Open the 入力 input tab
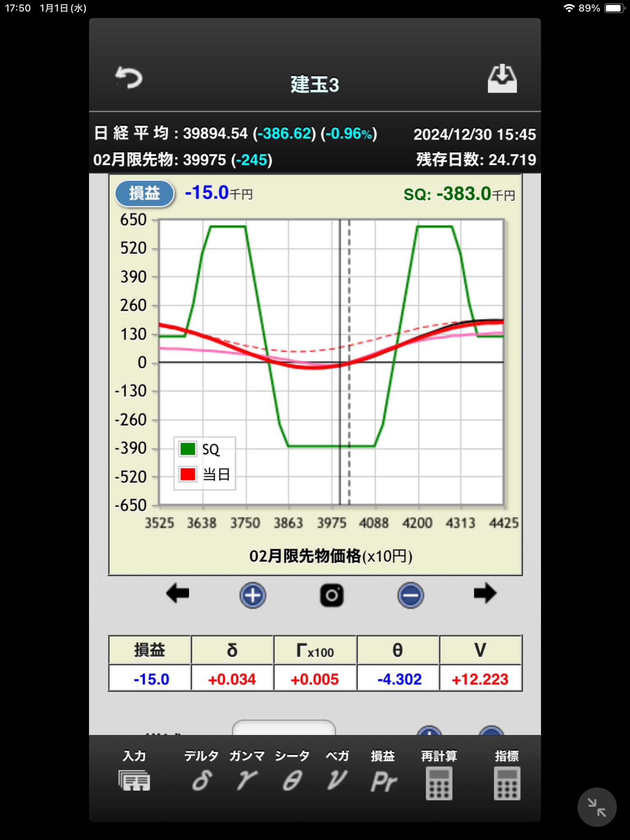This screenshot has width=630, height=840. [x=134, y=773]
